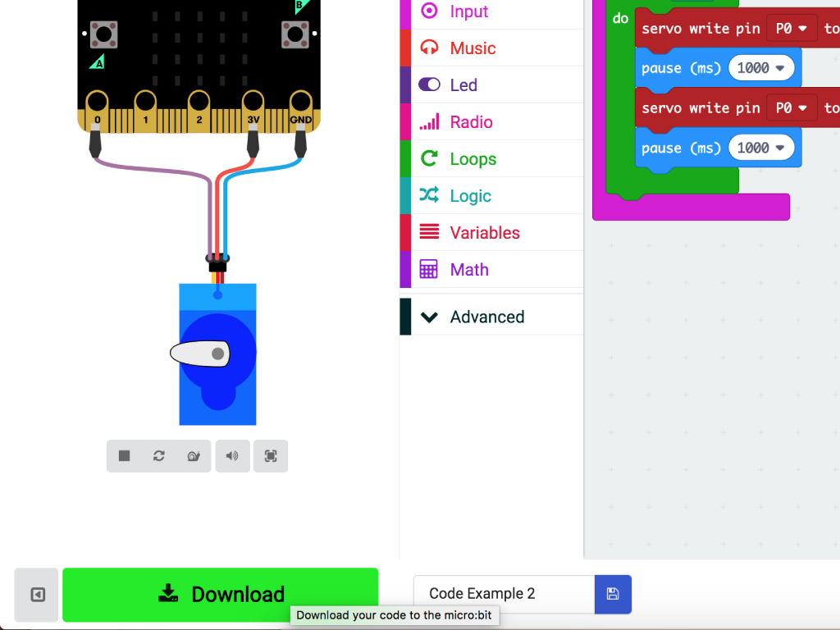
Task: Open first pause 1000 ms dropdown
Action: [x=760, y=68]
